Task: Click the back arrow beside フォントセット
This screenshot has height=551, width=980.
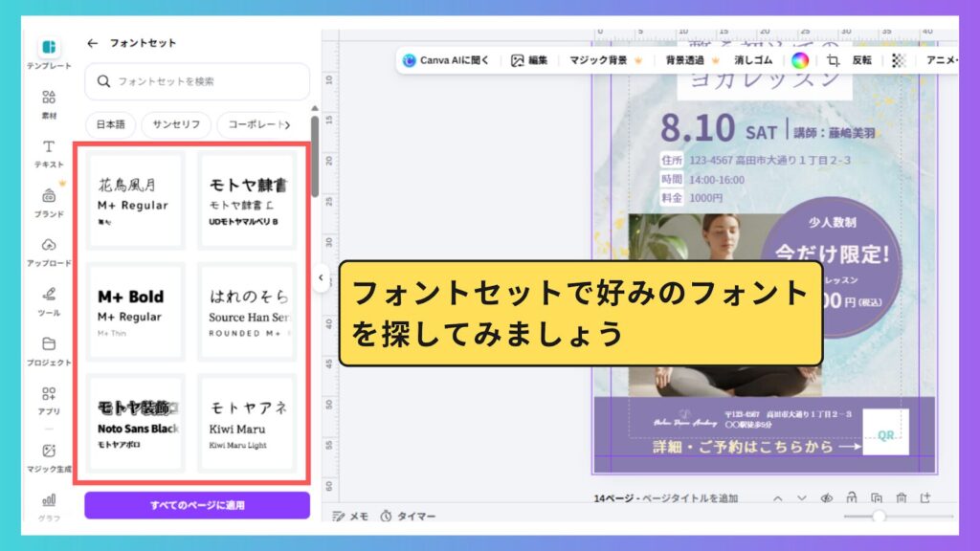Action: tap(93, 43)
